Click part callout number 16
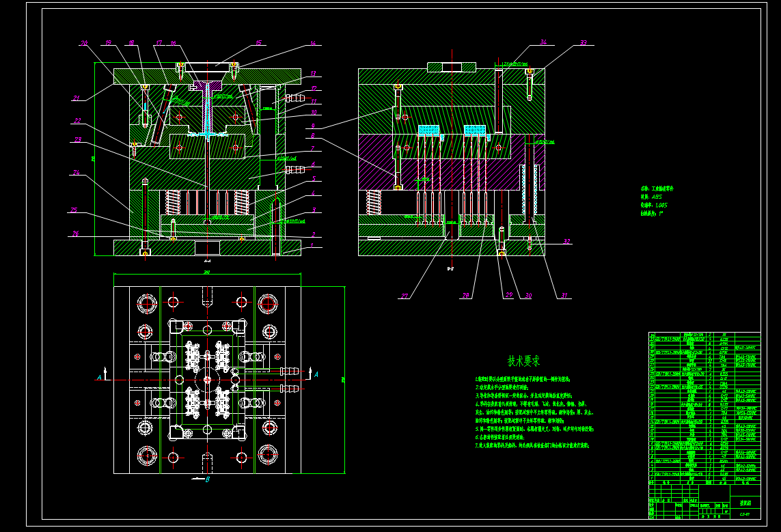781x532 pixels. pyautogui.click(x=173, y=43)
